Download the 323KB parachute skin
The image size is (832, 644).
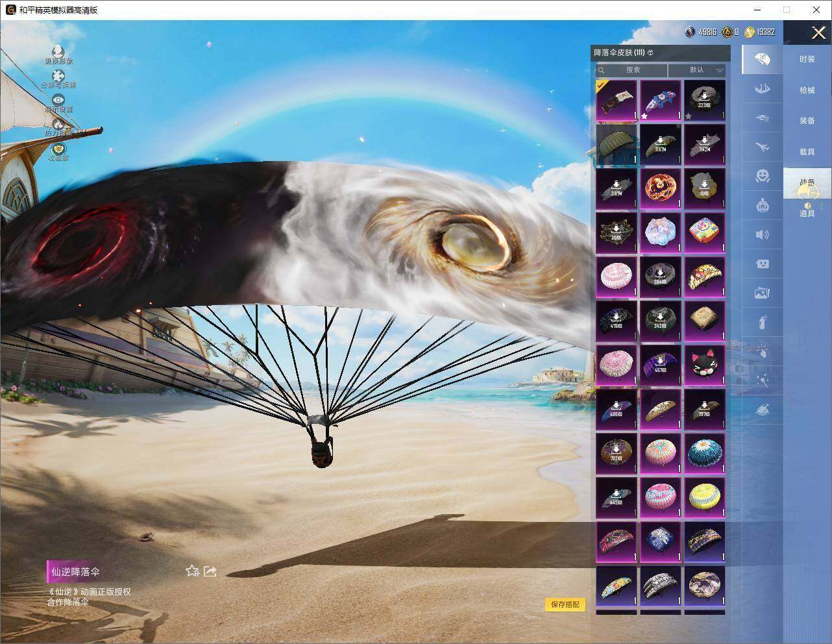point(705,100)
